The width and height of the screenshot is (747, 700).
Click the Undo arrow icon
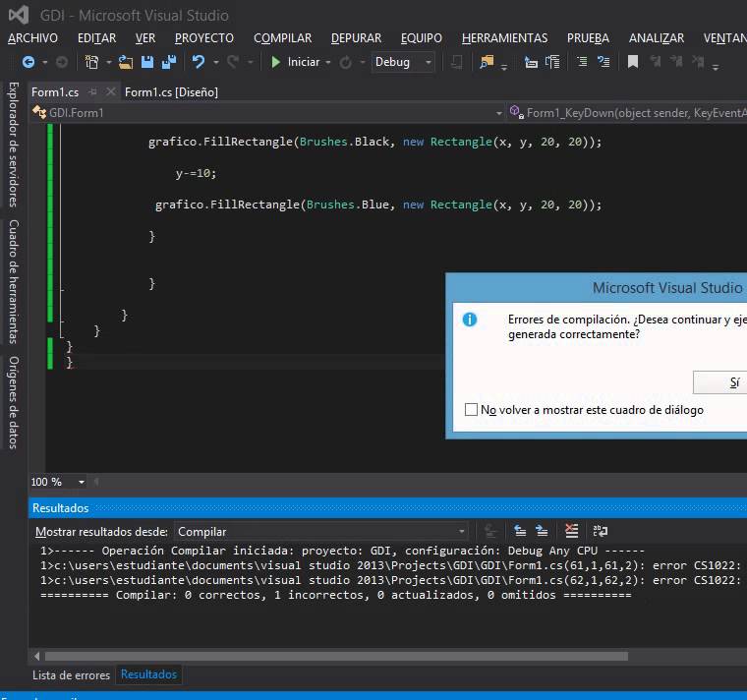click(199, 62)
